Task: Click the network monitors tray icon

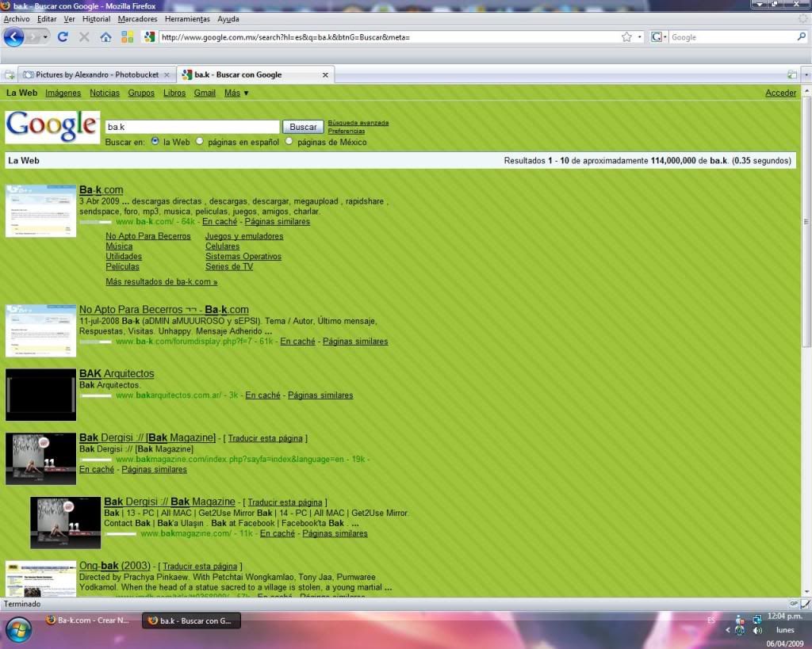Action: click(x=757, y=618)
